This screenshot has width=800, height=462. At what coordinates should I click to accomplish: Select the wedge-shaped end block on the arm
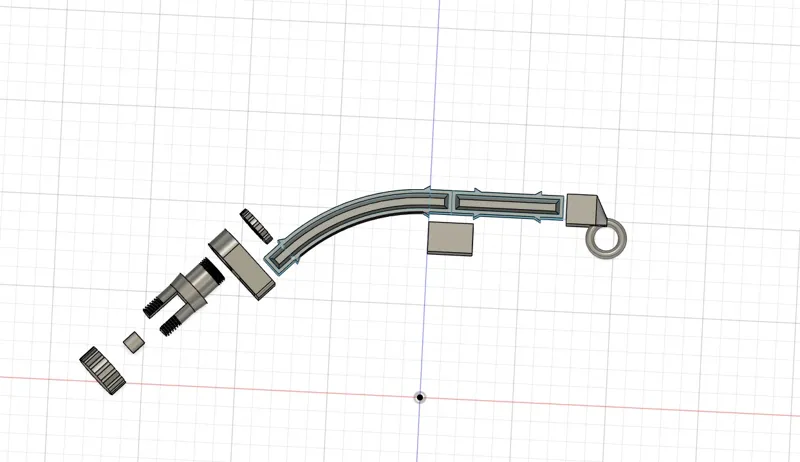587,211
